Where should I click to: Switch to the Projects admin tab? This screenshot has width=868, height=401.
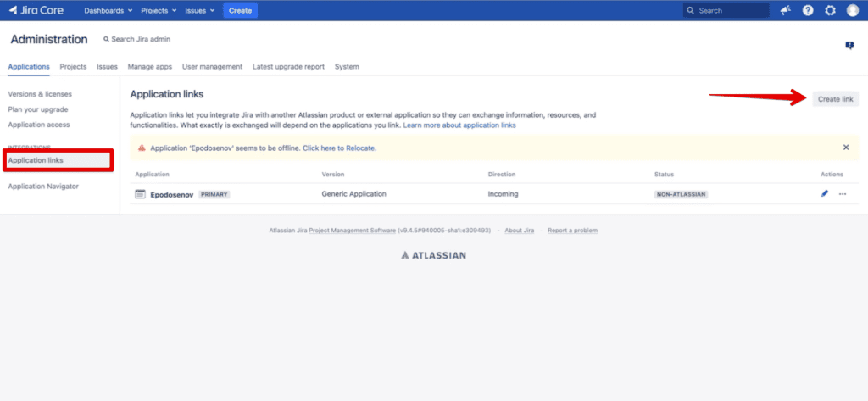[x=73, y=66]
